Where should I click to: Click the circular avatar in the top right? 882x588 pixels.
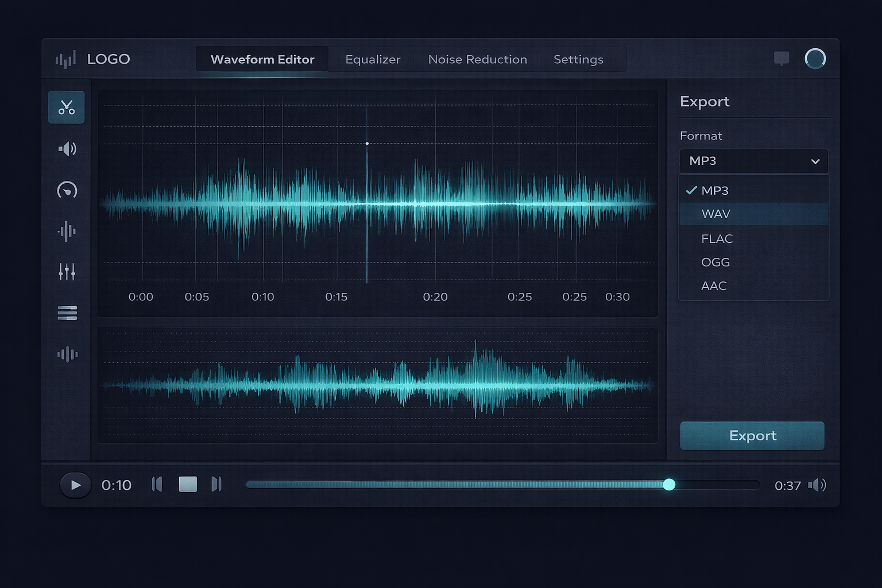coord(815,58)
